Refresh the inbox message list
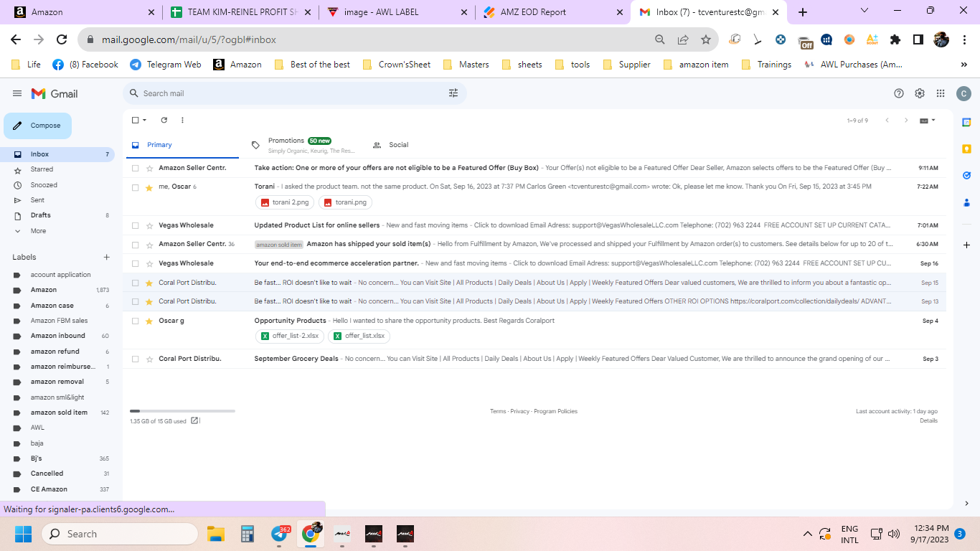The height and width of the screenshot is (551, 980). [x=164, y=120]
